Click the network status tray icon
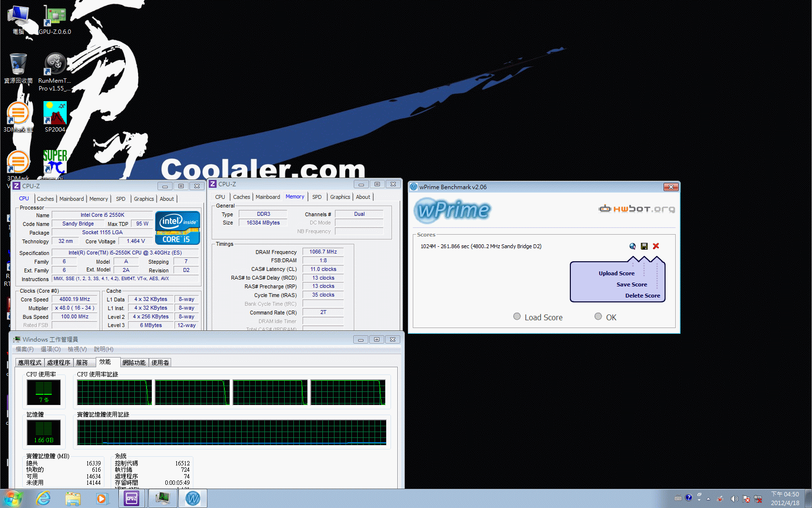 [758, 499]
